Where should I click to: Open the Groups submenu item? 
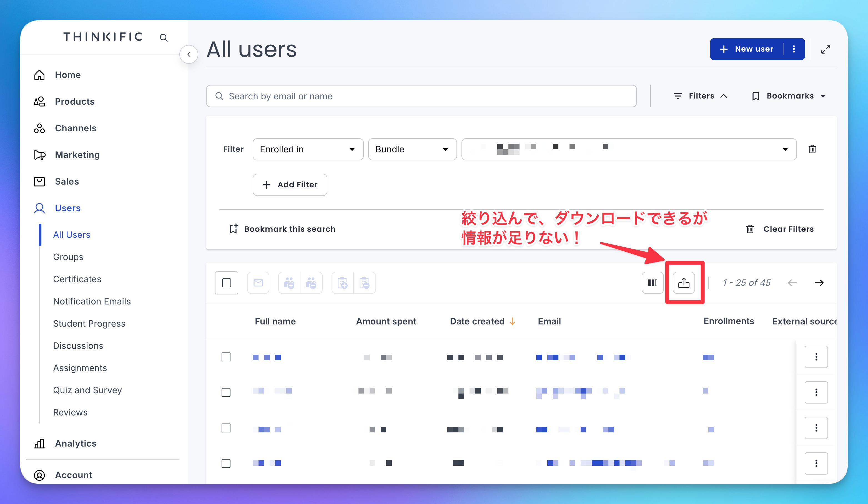coord(68,257)
